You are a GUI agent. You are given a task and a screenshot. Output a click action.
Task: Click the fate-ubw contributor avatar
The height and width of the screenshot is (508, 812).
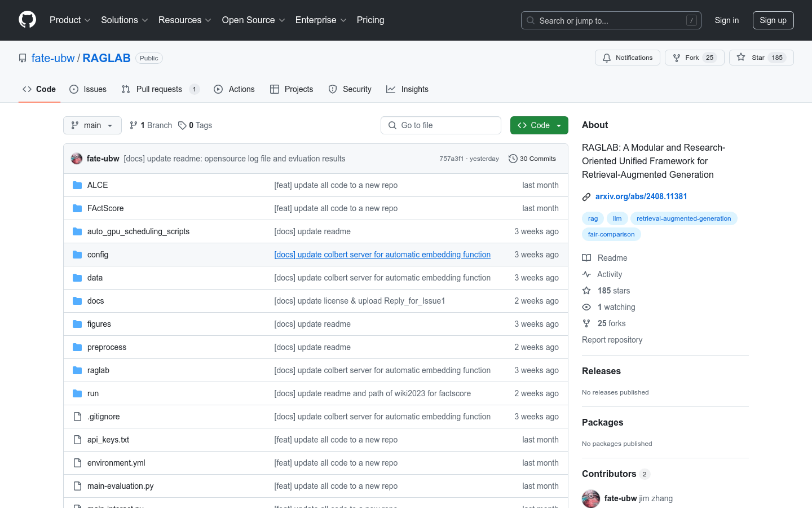point(591,498)
